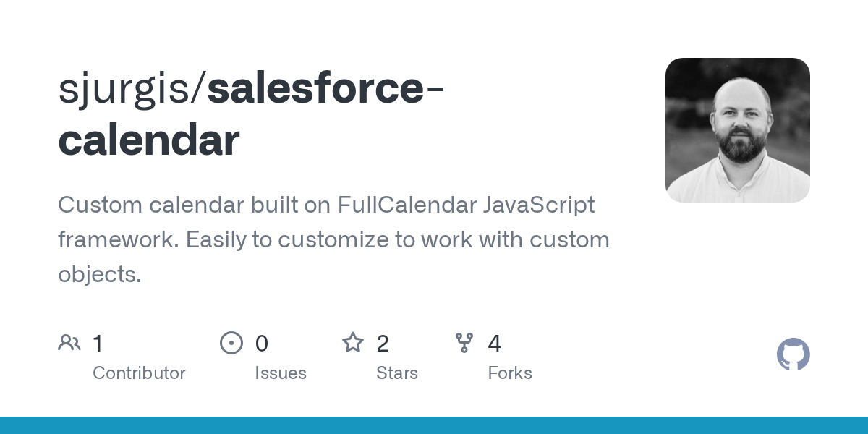
Task: Click the issues count number 0
Action: 262,344
